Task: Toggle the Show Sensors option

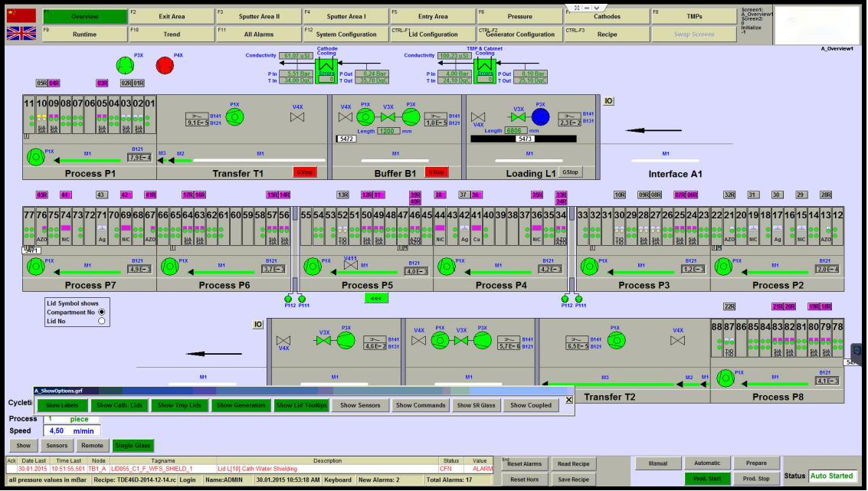Action: coord(359,405)
